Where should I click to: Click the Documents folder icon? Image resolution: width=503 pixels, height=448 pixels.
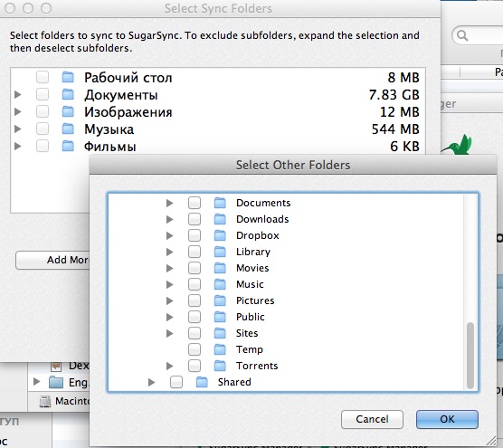220,203
